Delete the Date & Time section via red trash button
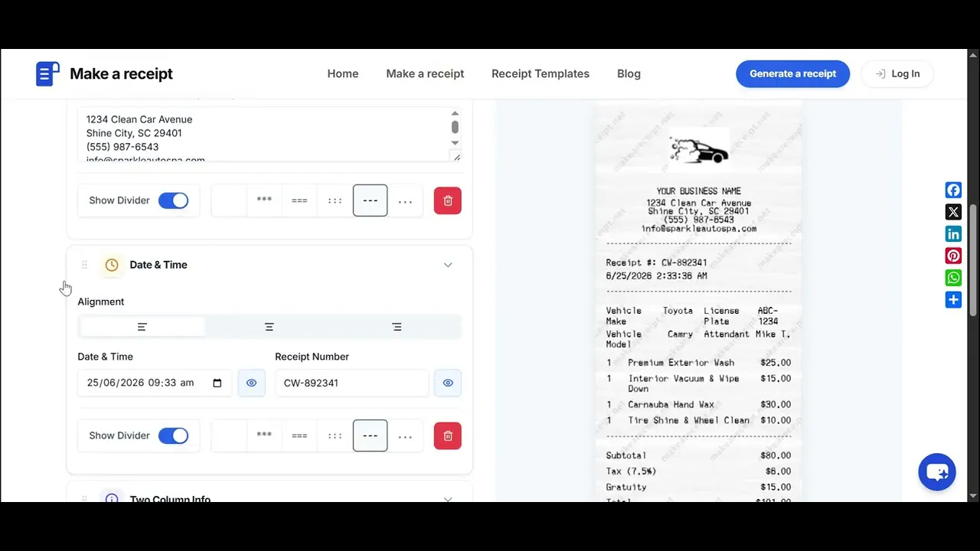Image resolution: width=980 pixels, height=551 pixels. pos(448,435)
